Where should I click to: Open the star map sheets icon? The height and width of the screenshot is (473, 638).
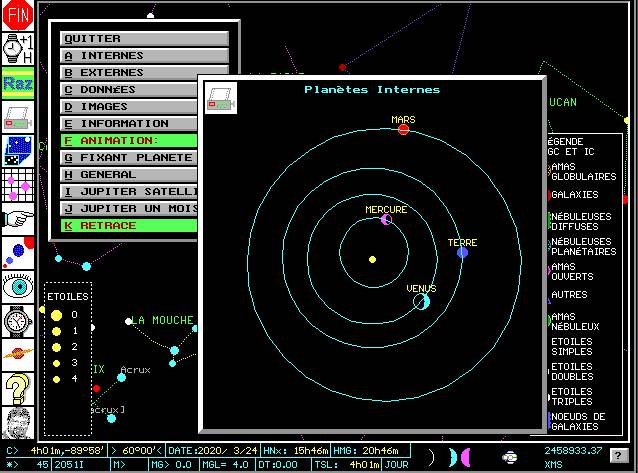click(18, 151)
